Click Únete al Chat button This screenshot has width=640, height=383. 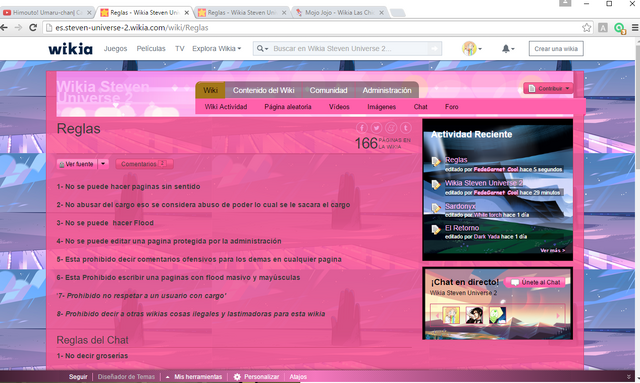pyautogui.click(x=536, y=282)
